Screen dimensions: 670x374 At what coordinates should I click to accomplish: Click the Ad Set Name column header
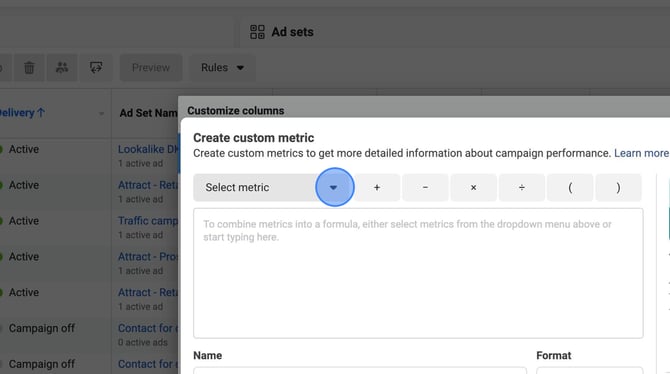coord(148,113)
